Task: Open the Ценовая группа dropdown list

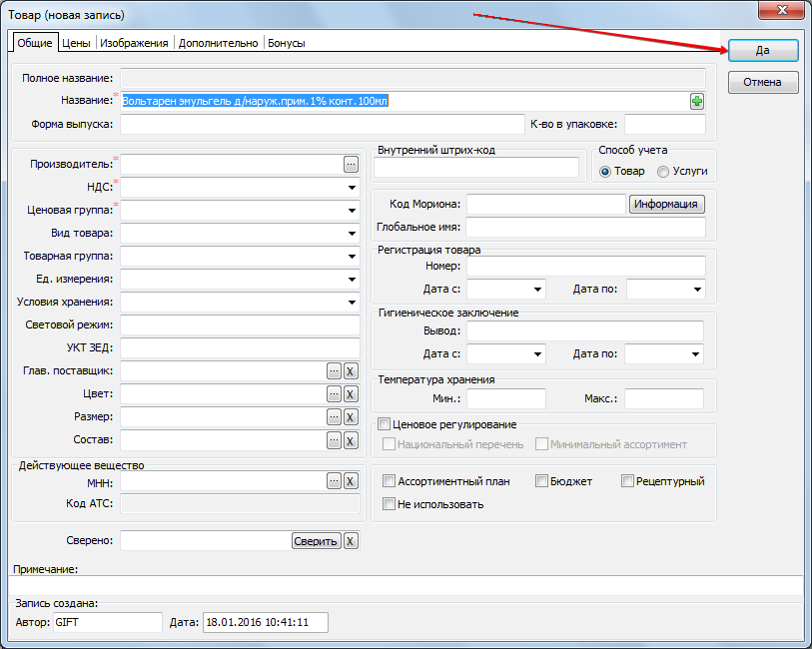Action: 352,210
